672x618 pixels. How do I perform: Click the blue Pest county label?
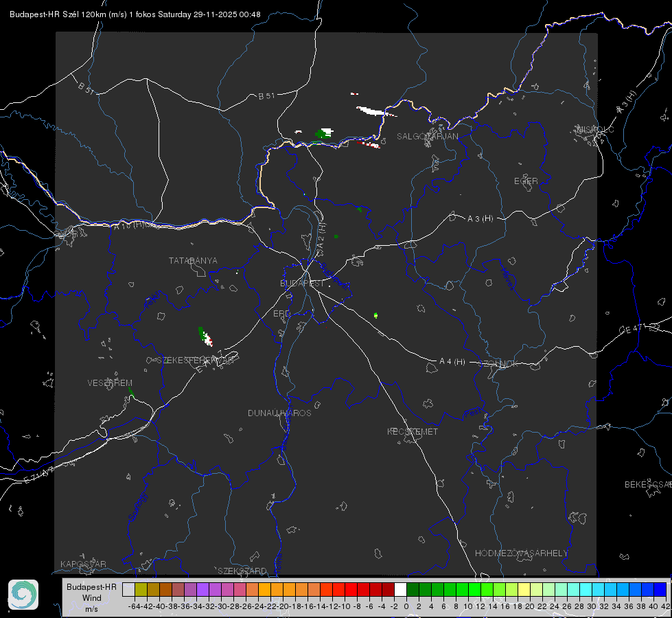click(x=473, y=413)
